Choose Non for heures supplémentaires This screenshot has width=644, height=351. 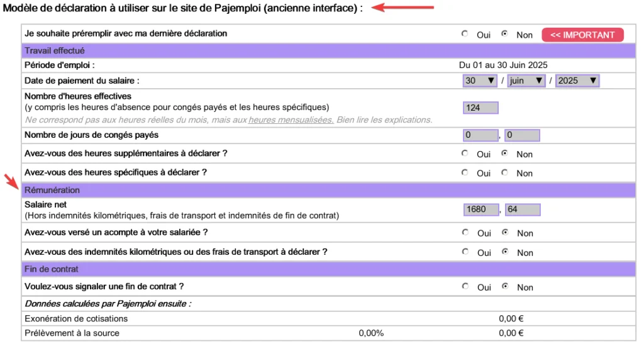504,153
